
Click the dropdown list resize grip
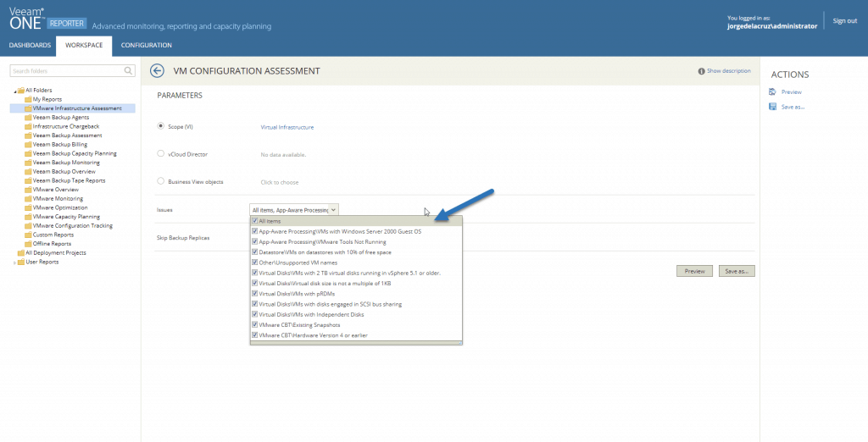pos(459,343)
